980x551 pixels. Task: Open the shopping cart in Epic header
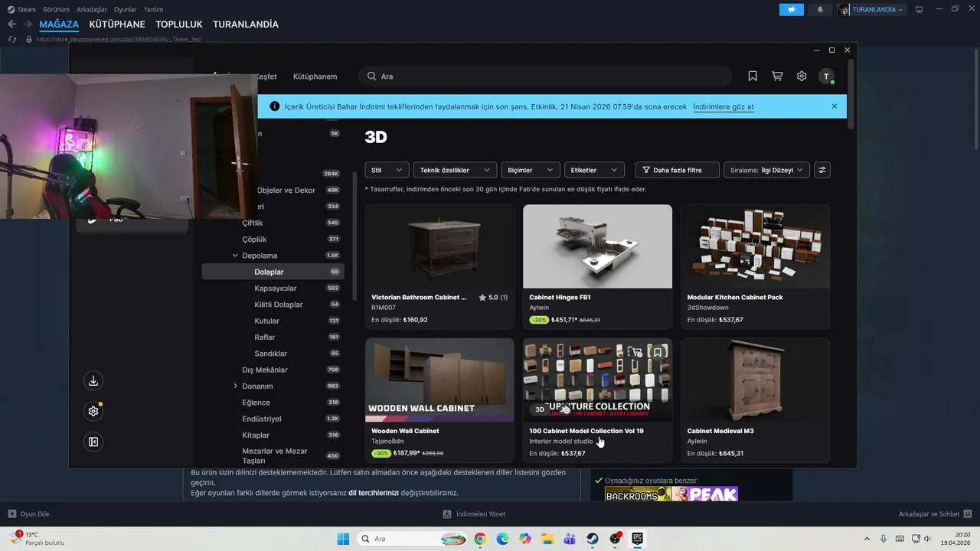tap(777, 77)
